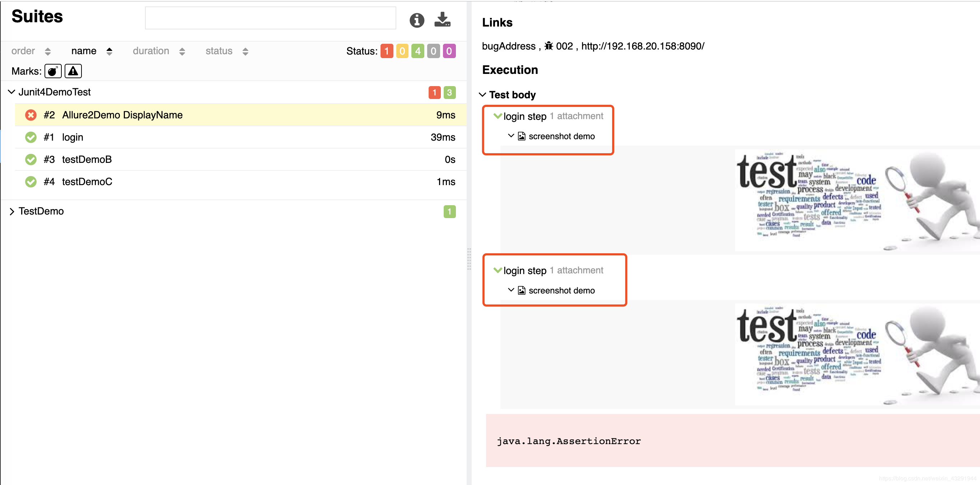Click the purple unknown status badge
Image resolution: width=980 pixels, height=485 pixels.
tap(449, 51)
